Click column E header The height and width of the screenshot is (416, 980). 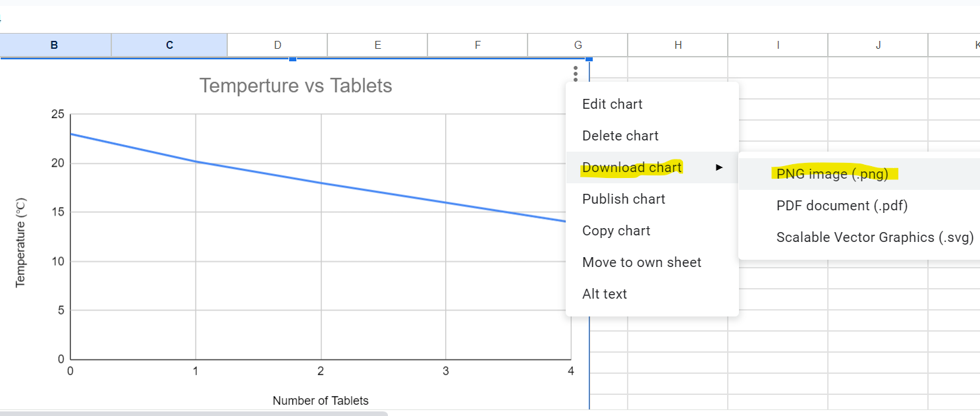click(377, 45)
